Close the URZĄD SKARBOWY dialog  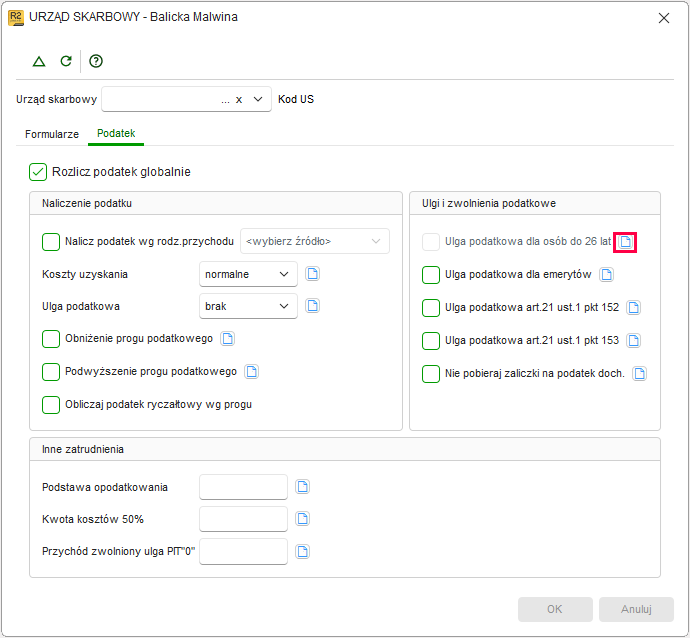(664, 18)
